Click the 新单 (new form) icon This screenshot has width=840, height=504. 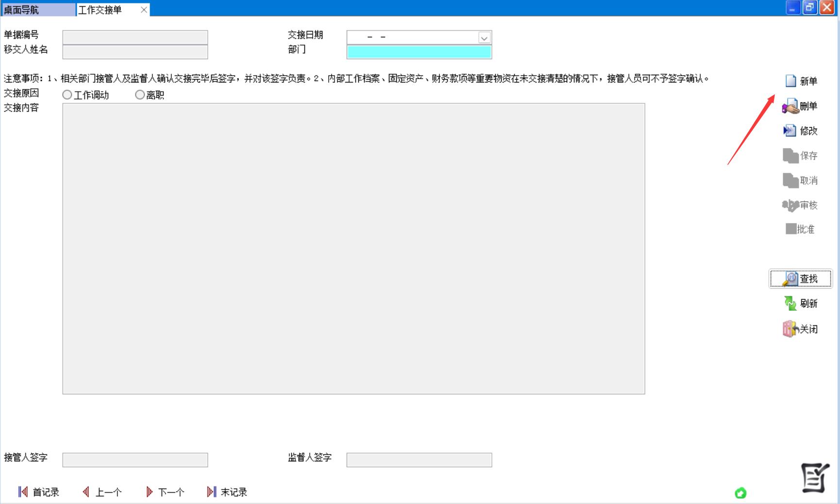(791, 81)
